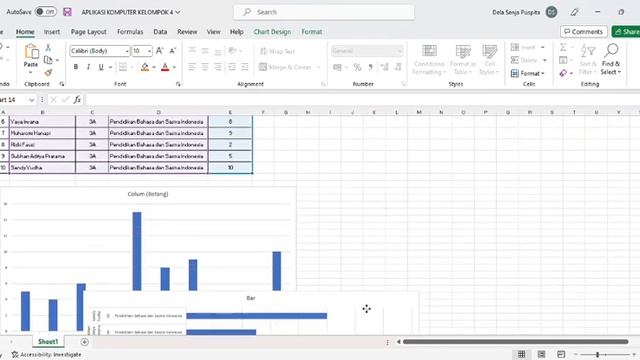Increase font size with large A icon
The width and height of the screenshot is (640, 360).
tap(160, 51)
